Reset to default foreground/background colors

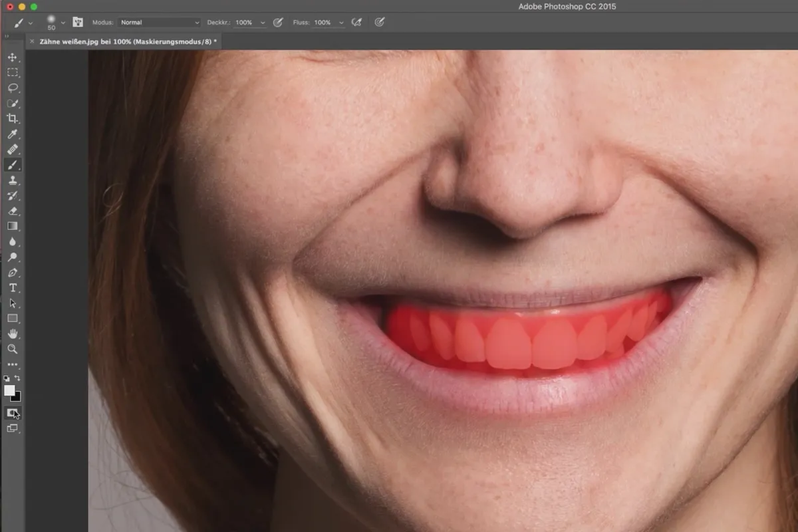click(7, 378)
